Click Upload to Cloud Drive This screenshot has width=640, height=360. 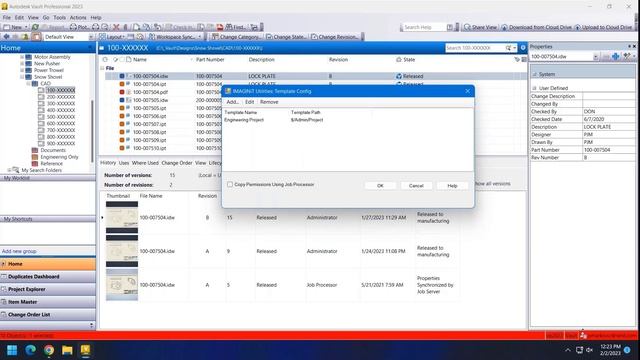603,27
